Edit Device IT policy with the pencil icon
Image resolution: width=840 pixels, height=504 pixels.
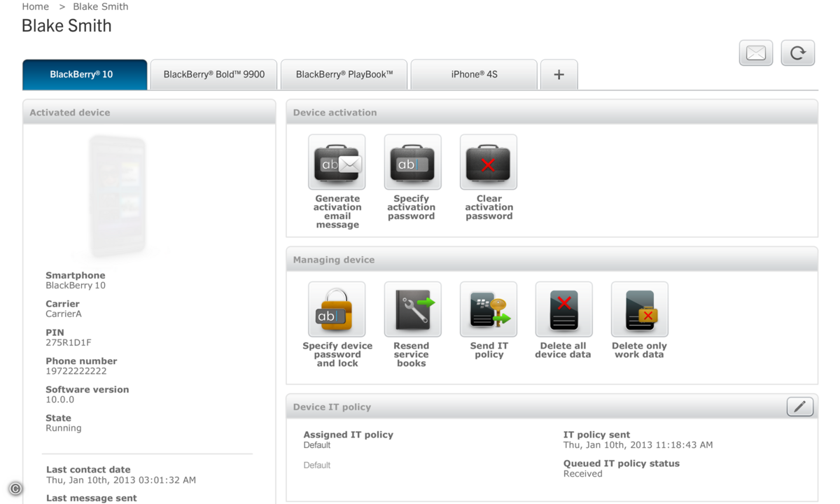click(x=800, y=406)
